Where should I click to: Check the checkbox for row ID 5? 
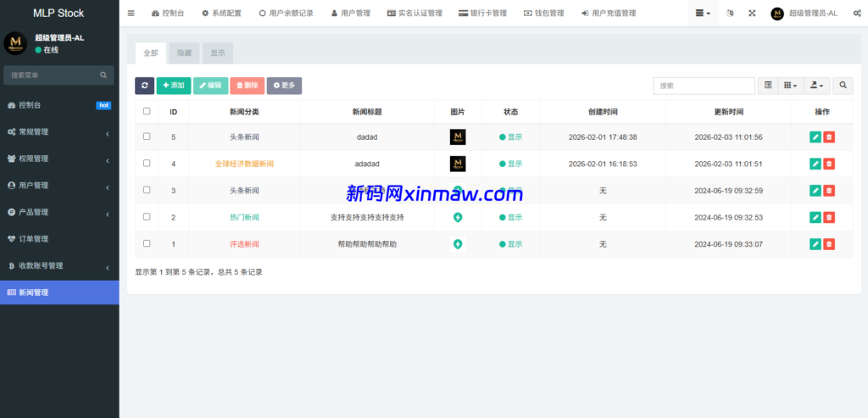tap(147, 137)
